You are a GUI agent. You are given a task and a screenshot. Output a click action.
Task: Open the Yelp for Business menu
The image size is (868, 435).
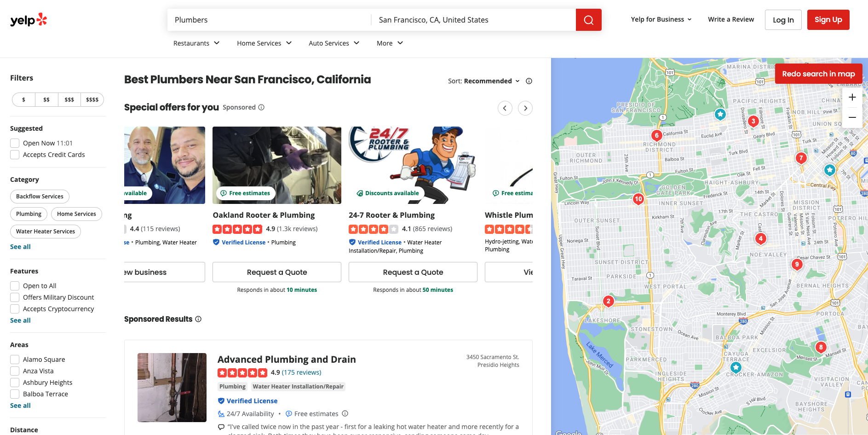pos(661,19)
